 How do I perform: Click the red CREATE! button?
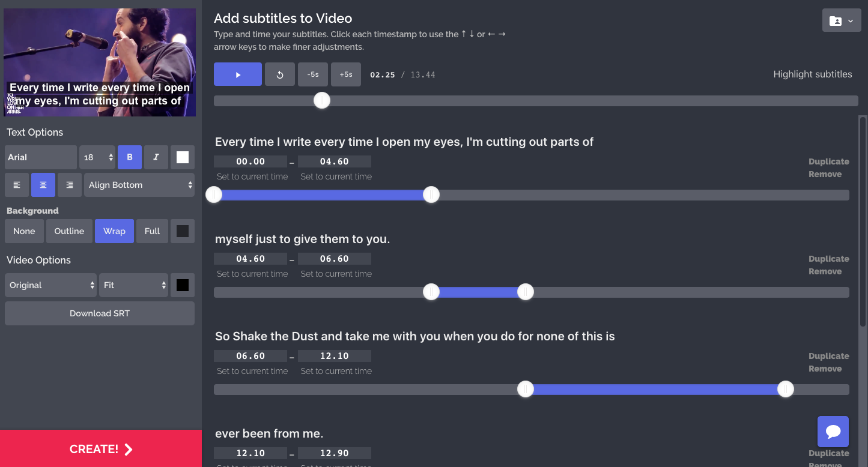(x=101, y=449)
